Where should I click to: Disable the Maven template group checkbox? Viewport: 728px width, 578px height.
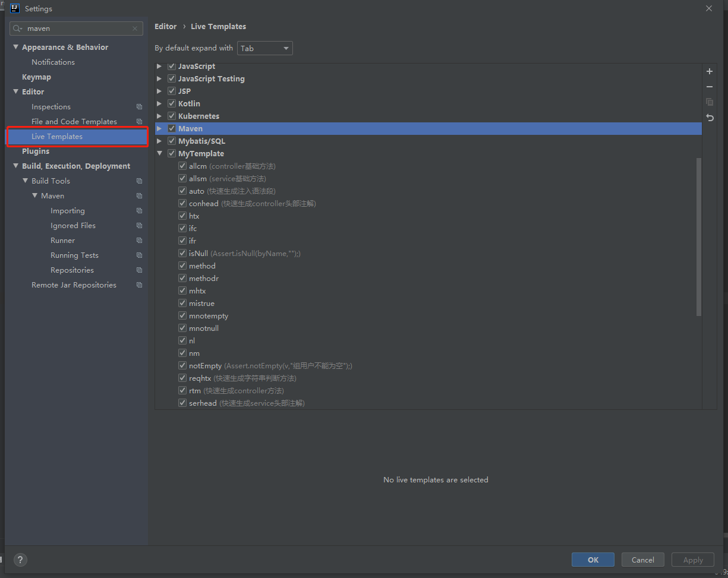click(172, 128)
